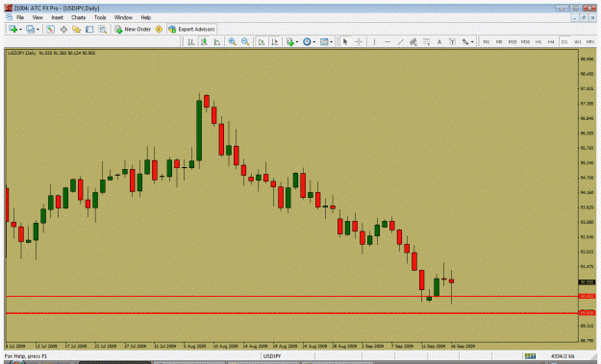This screenshot has height=364, width=601.
Task: Select the Equidistant Channel tool
Action: coord(413,41)
